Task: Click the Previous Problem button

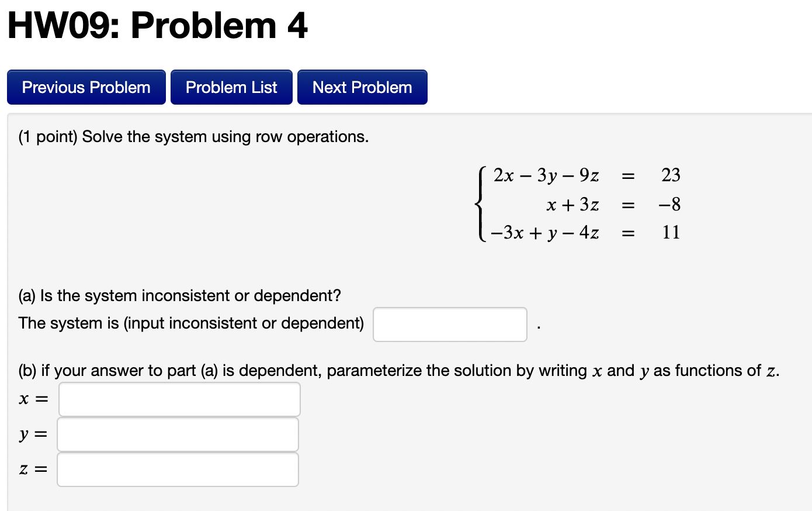Action: point(85,87)
